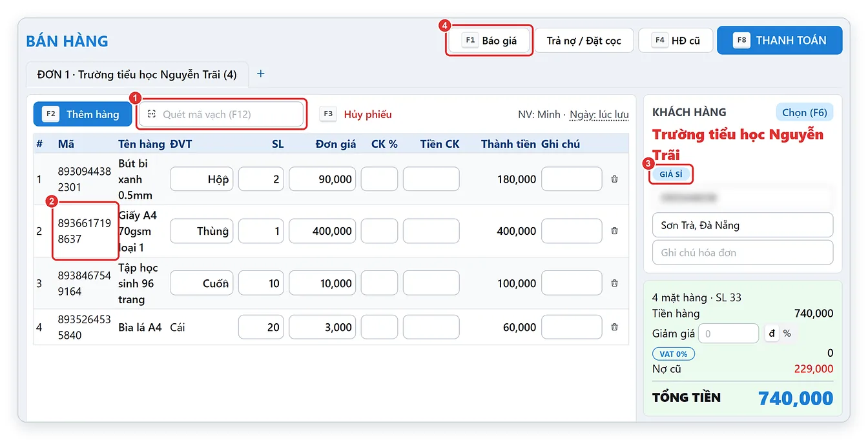
Task: Open unit dropdown showing Cuốn
Action: pos(201,283)
